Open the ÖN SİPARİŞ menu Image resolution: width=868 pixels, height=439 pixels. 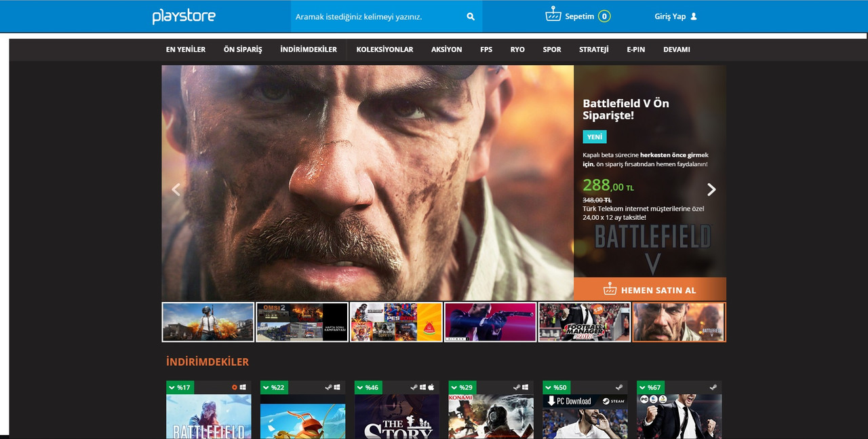click(x=243, y=50)
